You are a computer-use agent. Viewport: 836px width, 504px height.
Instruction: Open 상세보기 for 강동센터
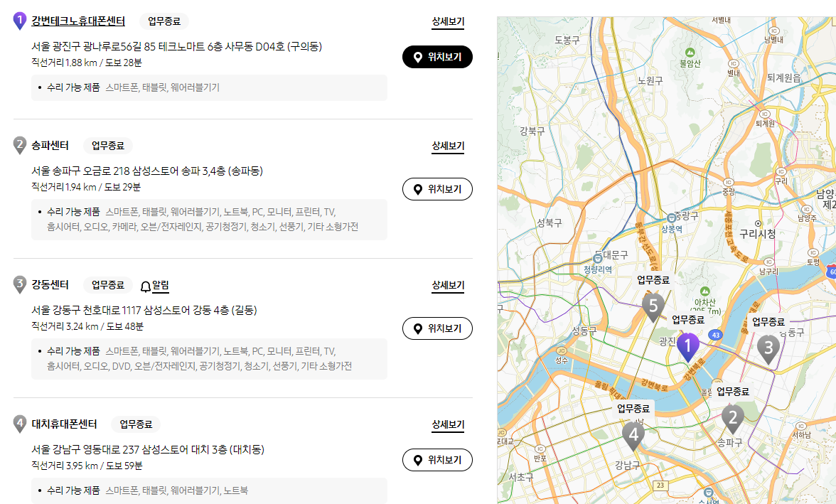click(448, 285)
